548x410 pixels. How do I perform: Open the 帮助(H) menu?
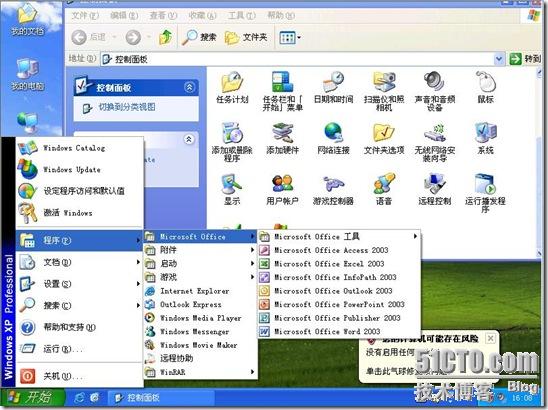tap(281, 15)
